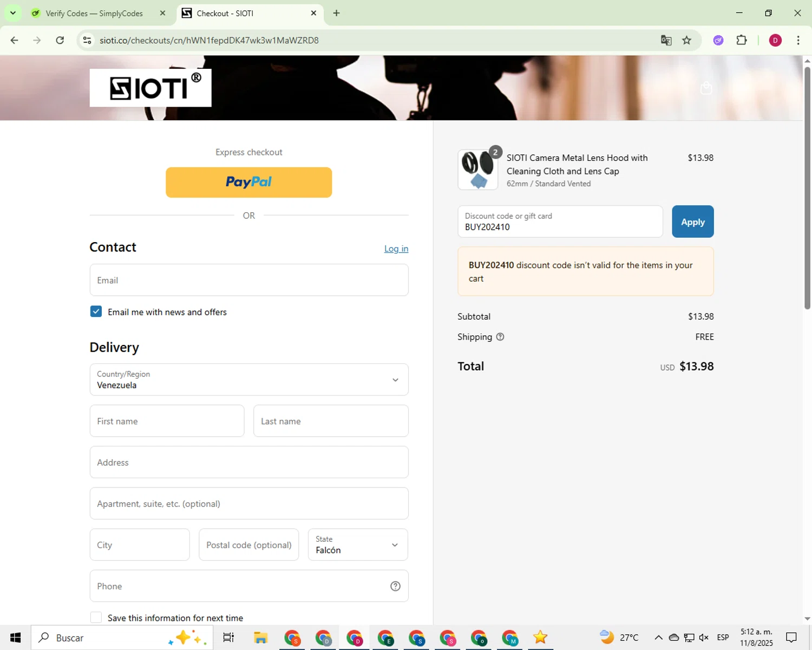Click the discount code input field
Screen dimensions: 812x650
[560, 222]
